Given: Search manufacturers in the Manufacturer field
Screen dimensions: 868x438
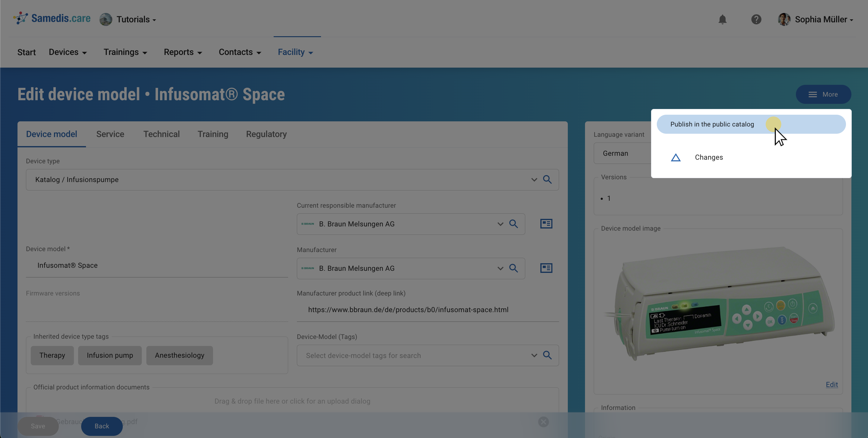Looking at the screenshot, I should pyautogui.click(x=513, y=268).
